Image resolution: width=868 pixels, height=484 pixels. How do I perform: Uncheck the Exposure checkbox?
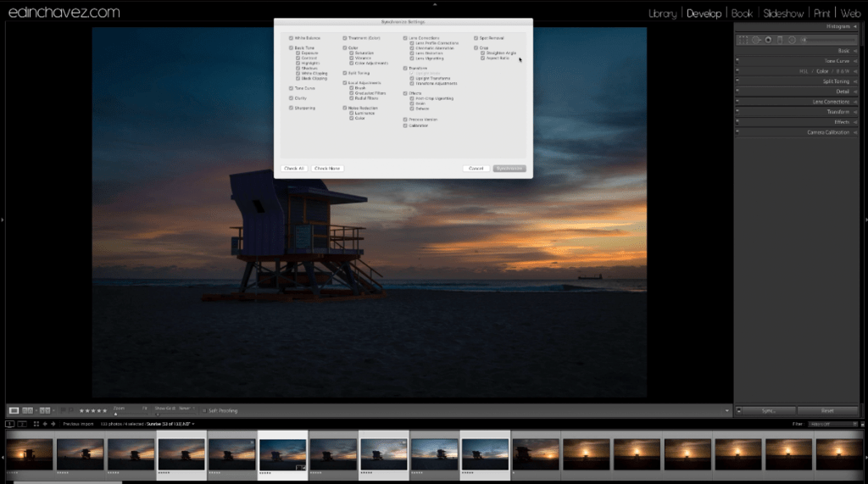(x=298, y=53)
